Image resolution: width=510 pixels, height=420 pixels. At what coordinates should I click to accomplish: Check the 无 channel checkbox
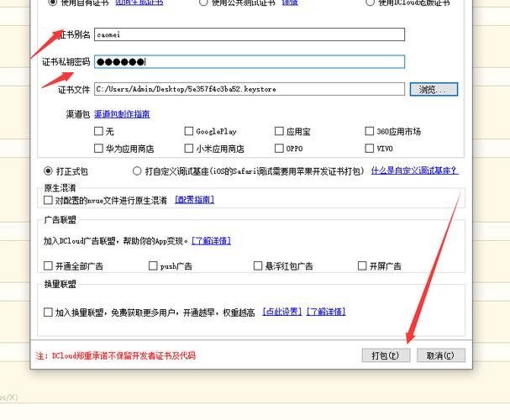(98, 131)
